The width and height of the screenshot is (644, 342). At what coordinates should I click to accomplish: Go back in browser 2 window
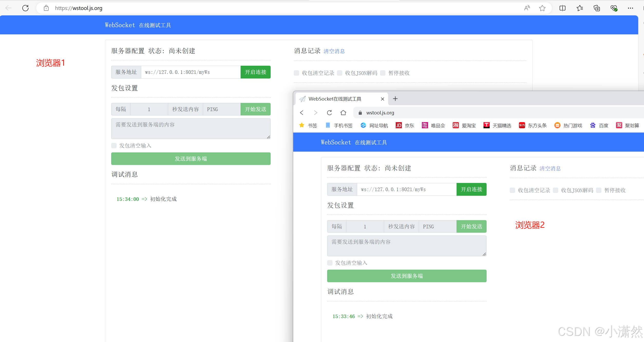[302, 113]
